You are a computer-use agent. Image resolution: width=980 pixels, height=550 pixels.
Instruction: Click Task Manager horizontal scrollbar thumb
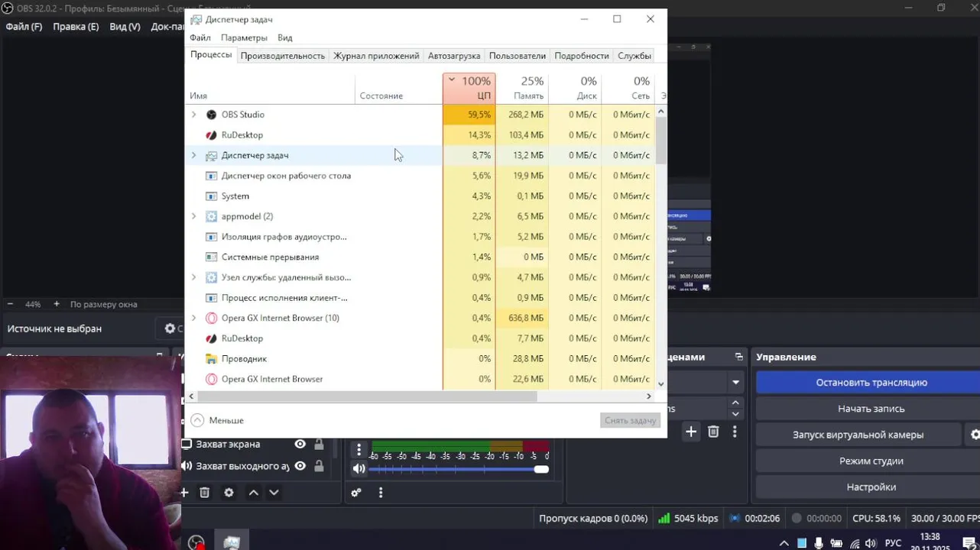[x=368, y=396]
